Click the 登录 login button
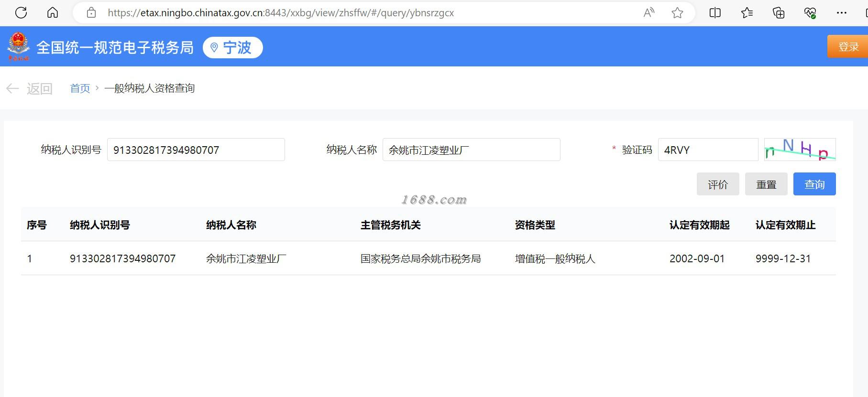This screenshot has width=868, height=397. pos(847,47)
